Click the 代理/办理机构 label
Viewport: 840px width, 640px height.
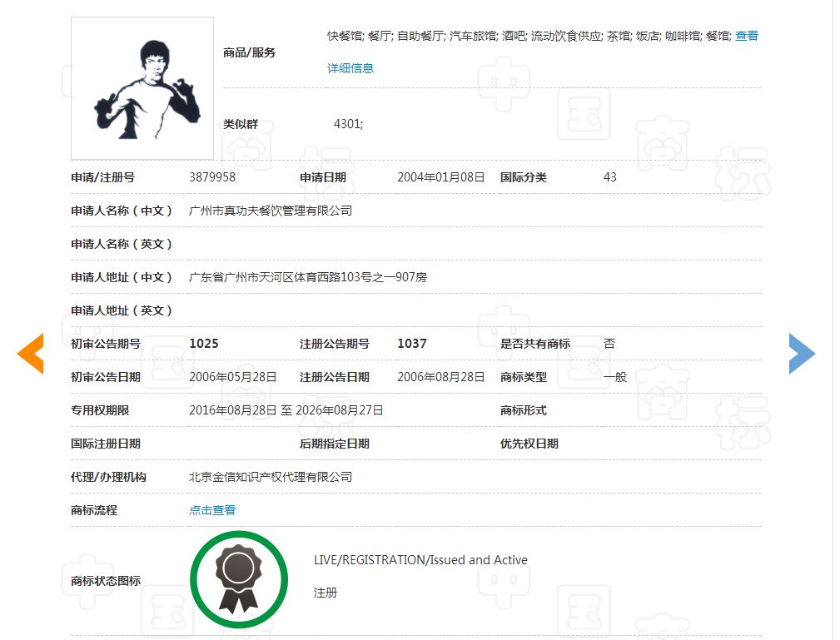tap(108, 477)
